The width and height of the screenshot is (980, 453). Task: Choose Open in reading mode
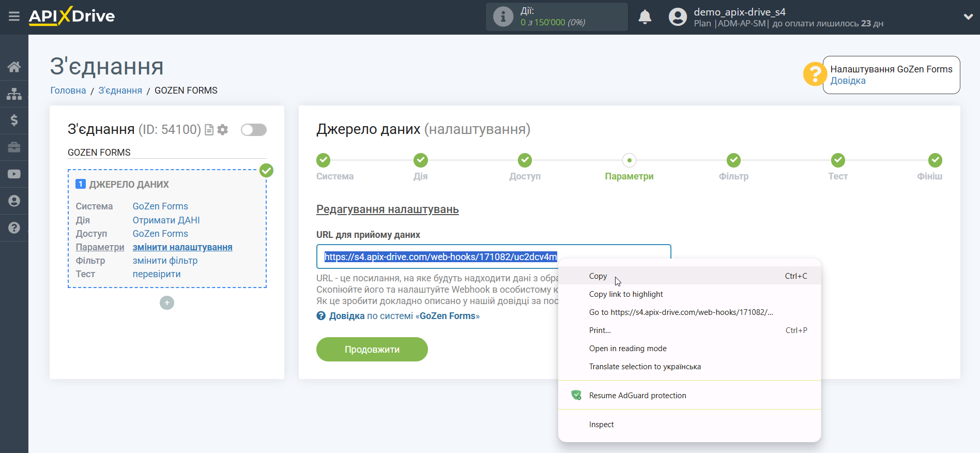click(x=690, y=349)
